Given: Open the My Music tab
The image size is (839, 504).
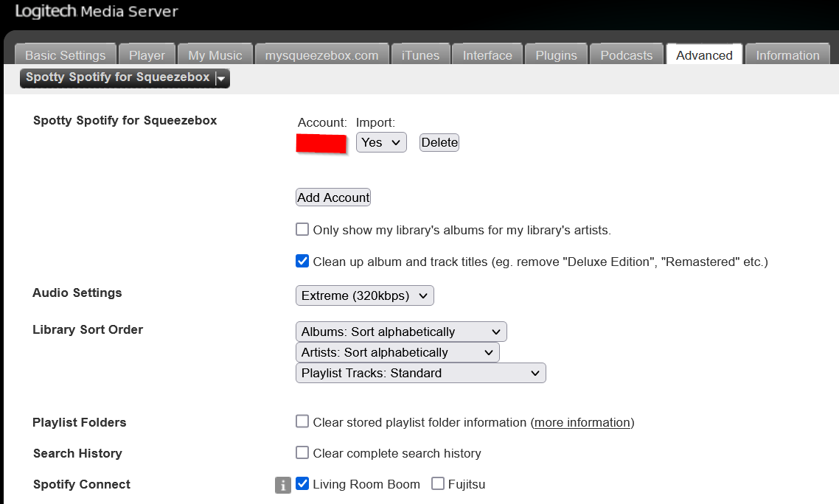Looking at the screenshot, I should coord(215,55).
